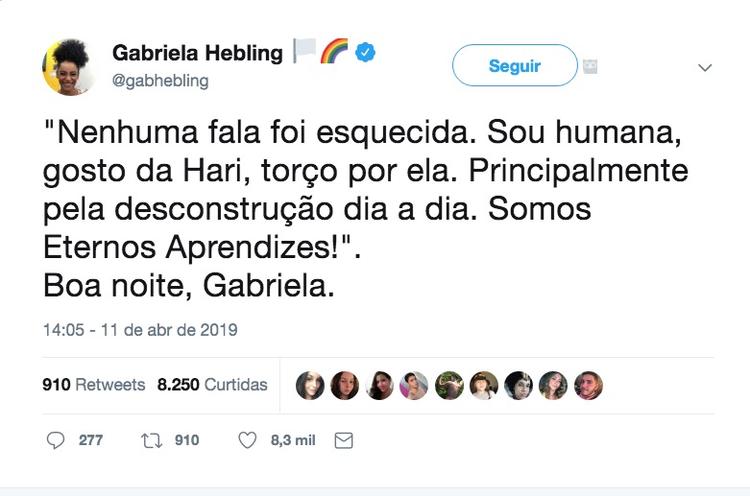This screenshot has height=496, width=750.
Task: Retweet using the retweet arrows icon
Action: [x=150, y=440]
